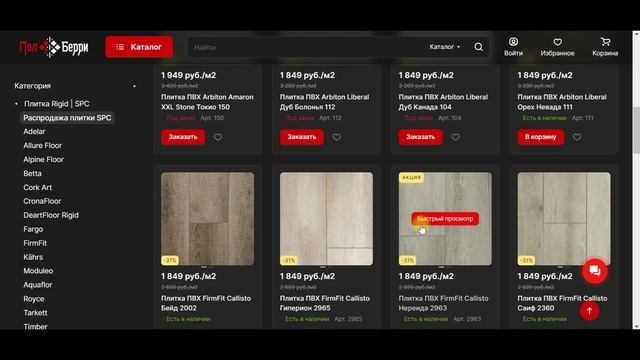640x360 pixels.
Task: Click the Найти search input field
Action: coord(306,47)
